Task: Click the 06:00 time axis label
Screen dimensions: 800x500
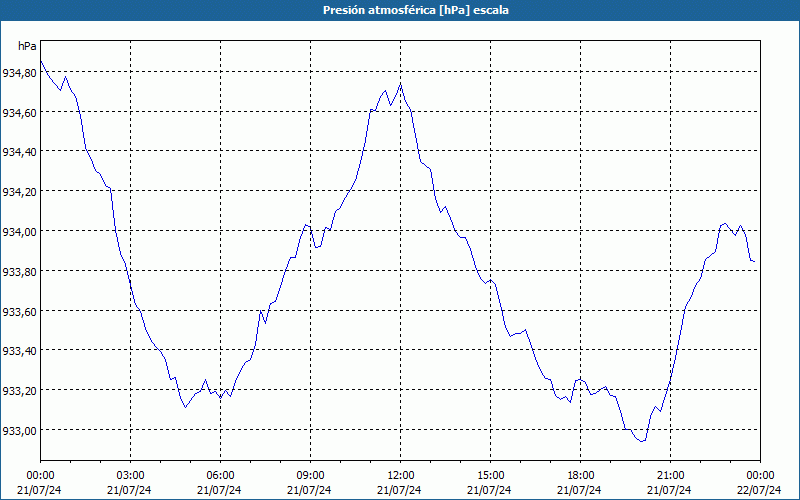Action: (220, 476)
